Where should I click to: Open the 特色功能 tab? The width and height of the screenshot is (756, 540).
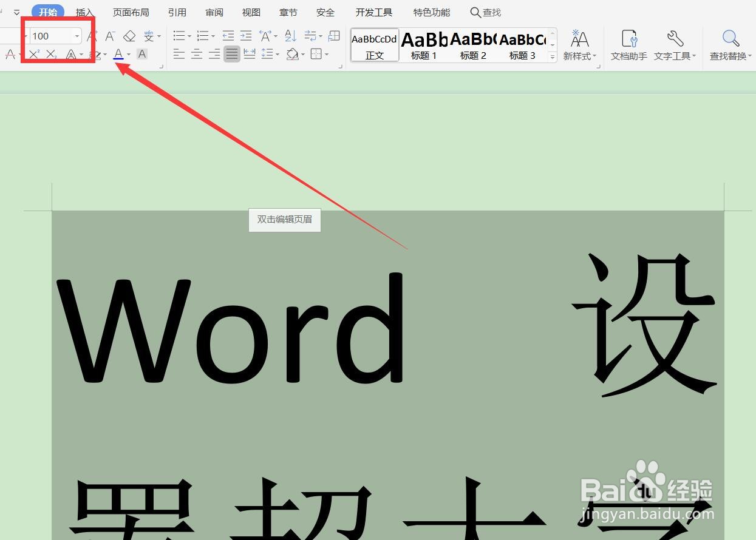pos(432,12)
